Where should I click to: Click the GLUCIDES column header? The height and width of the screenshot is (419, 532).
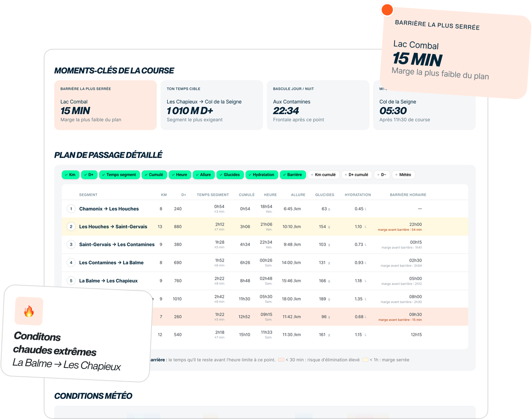coord(325,195)
